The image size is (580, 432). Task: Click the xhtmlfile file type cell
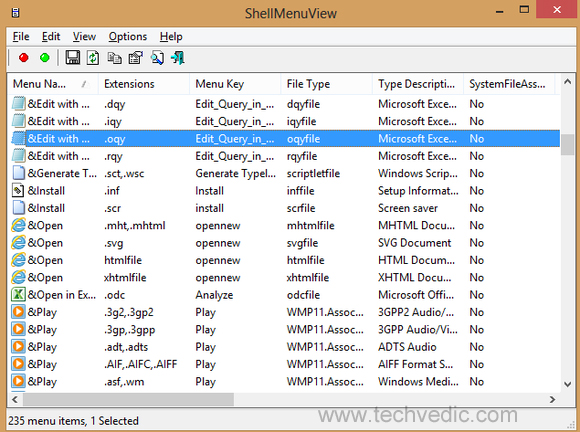(308, 278)
